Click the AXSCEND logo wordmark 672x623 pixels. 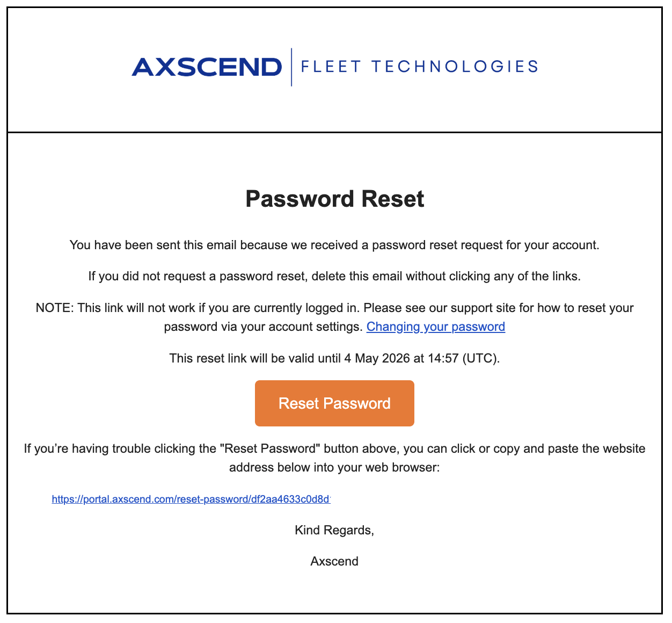pyautogui.click(x=207, y=67)
